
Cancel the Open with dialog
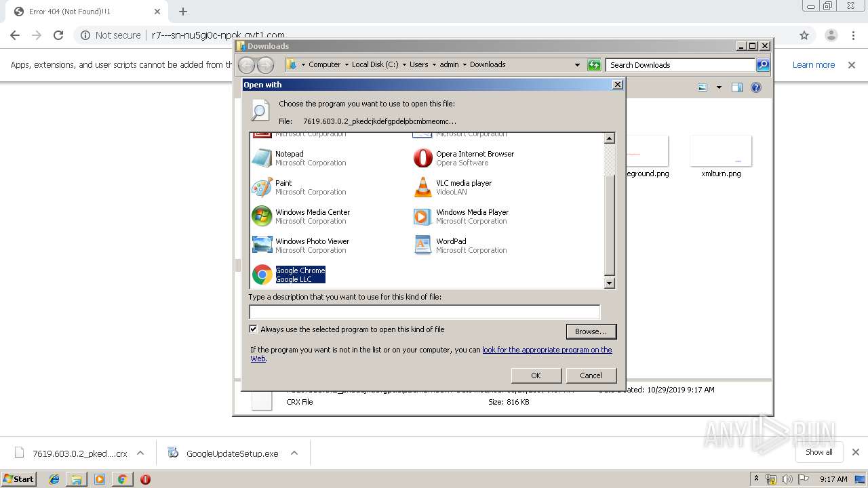coord(591,375)
